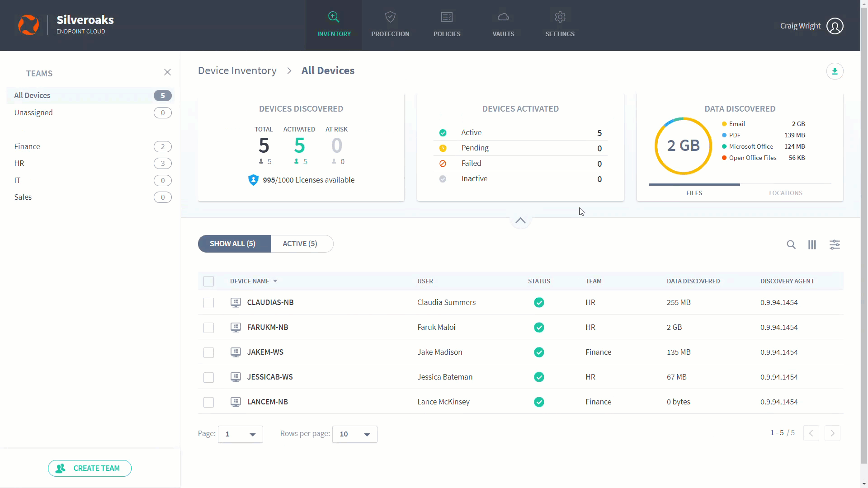The height and width of the screenshot is (488, 868).
Task: Click CLAUDIAS-NB computer icon
Action: coord(236,302)
